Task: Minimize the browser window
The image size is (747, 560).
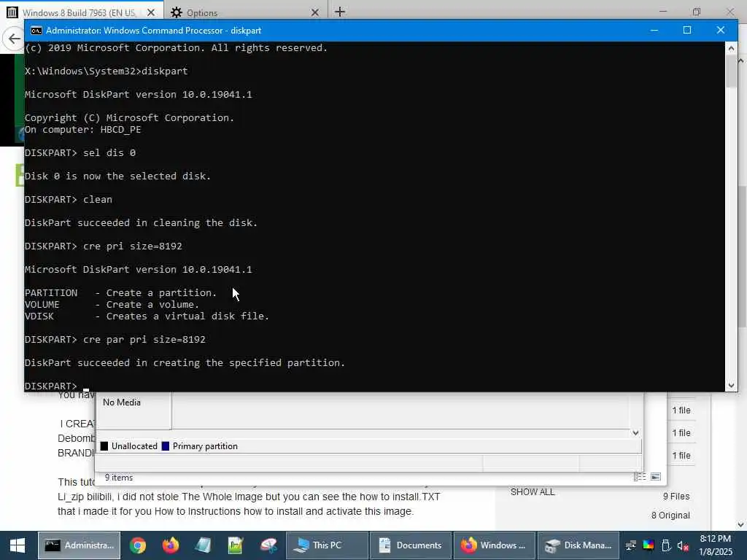Action: (x=663, y=11)
